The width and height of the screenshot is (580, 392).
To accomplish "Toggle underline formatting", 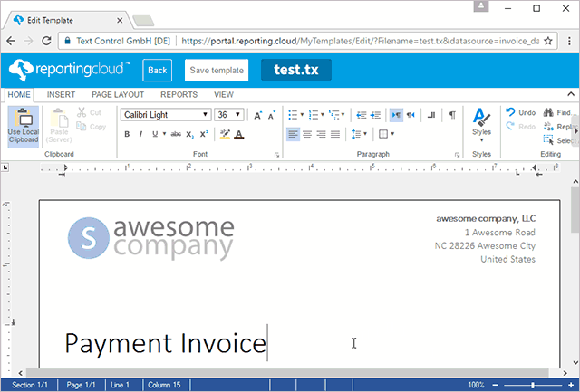I will click(x=155, y=134).
